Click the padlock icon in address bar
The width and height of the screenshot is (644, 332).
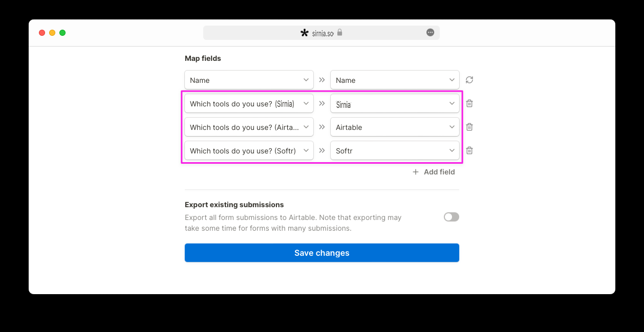(339, 32)
